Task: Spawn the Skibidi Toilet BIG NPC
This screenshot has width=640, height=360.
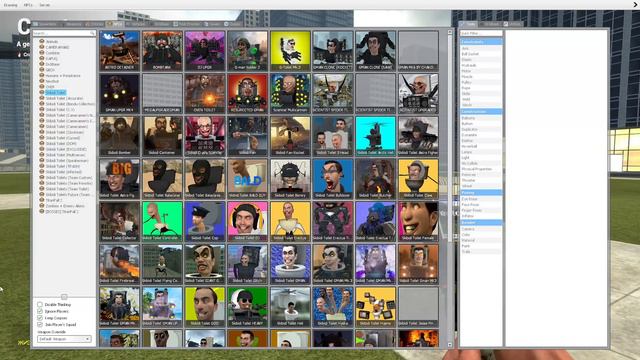Action: click(x=120, y=179)
